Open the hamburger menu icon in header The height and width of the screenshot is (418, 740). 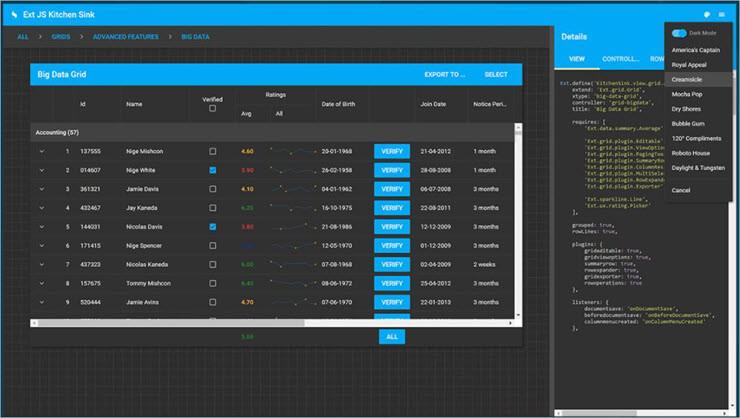(x=722, y=15)
